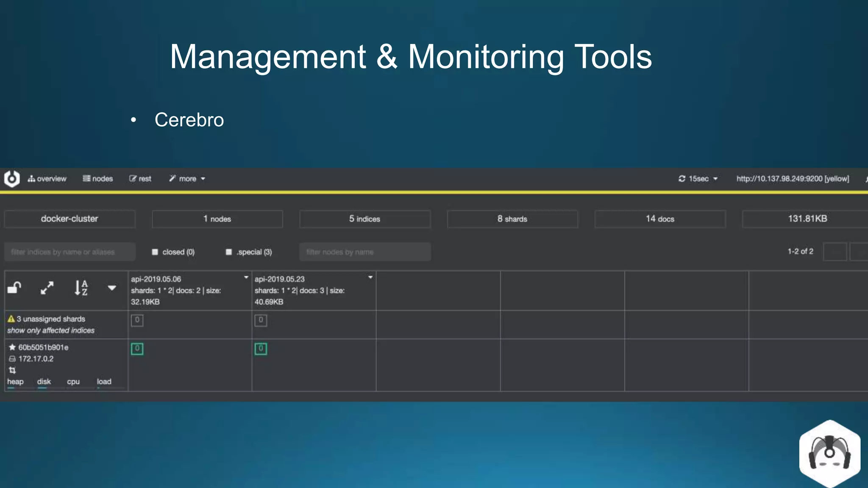
Task: Click the master node star icon
Action: click(12, 347)
